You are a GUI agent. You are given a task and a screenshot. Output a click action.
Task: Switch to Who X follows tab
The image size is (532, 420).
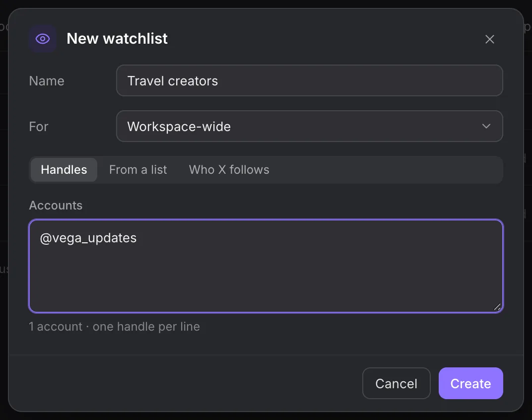click(x=229, y=169)
